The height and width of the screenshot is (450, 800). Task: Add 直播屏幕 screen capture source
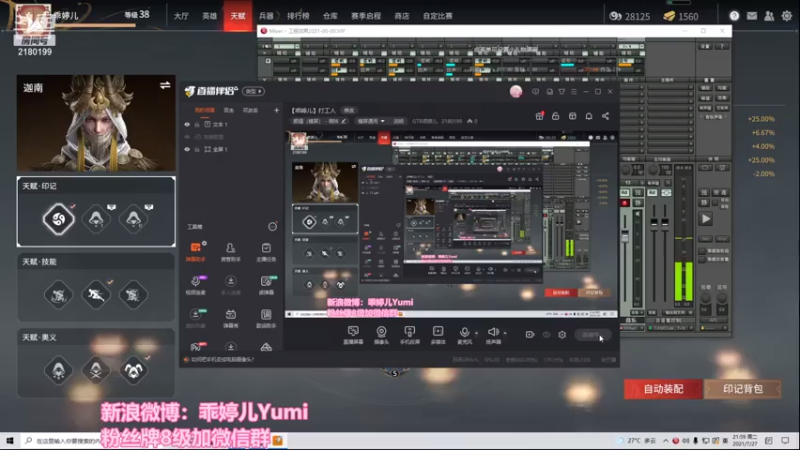point(353,335)
